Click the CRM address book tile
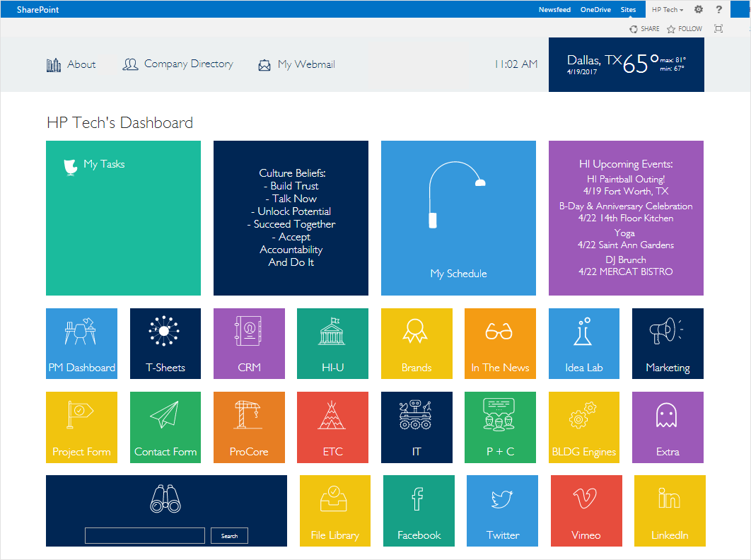 pos(249,344)
